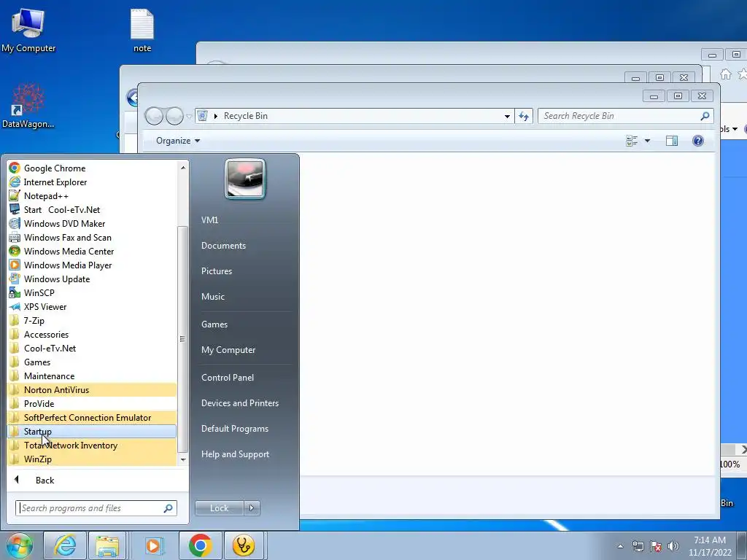747x560 pixels.
Task: Open Notepad++ in the Start menu
Action: point(92,195)
